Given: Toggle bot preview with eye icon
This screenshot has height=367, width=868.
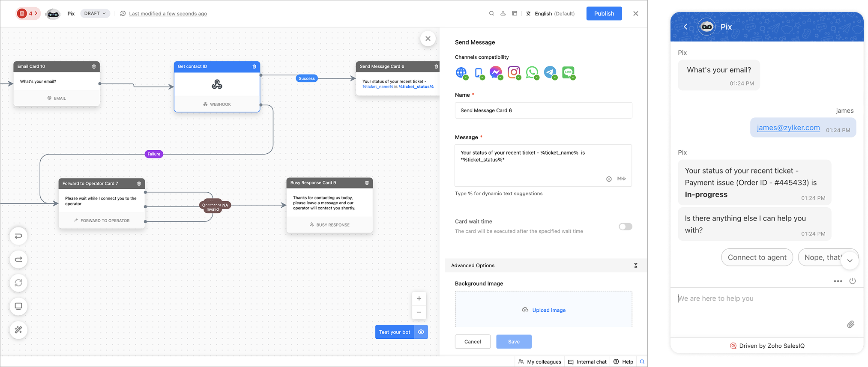Looking at the screenshot, I should [421, 332].
